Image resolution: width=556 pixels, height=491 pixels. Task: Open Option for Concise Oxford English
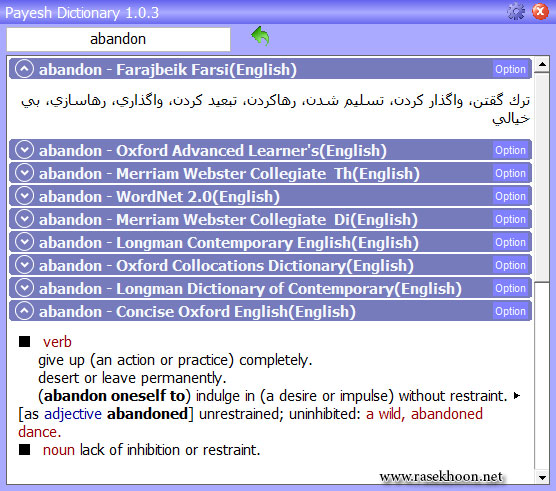510,311
